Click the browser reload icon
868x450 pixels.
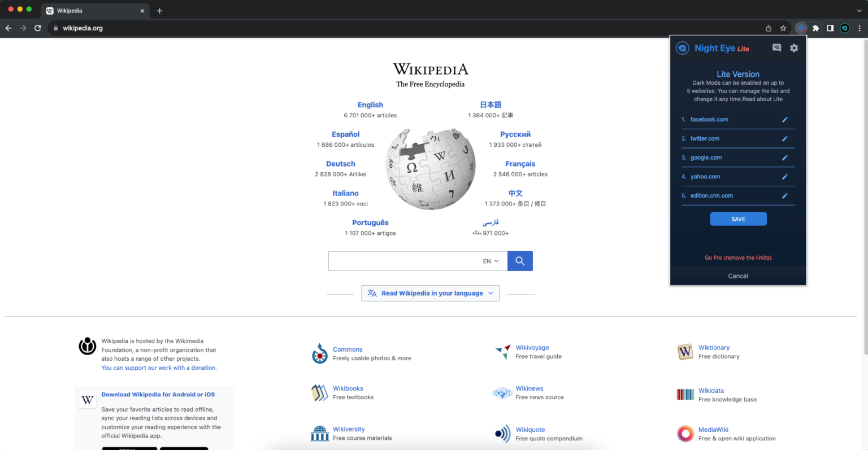tap(38, 28)
